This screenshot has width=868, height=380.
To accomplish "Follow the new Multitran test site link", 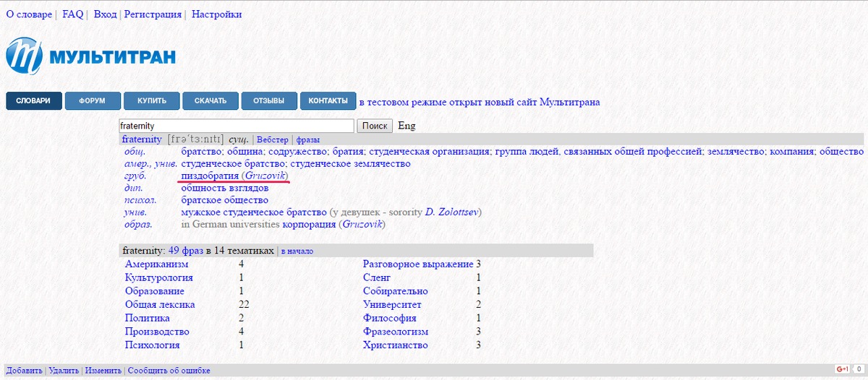I will click(x=480, y=102).
